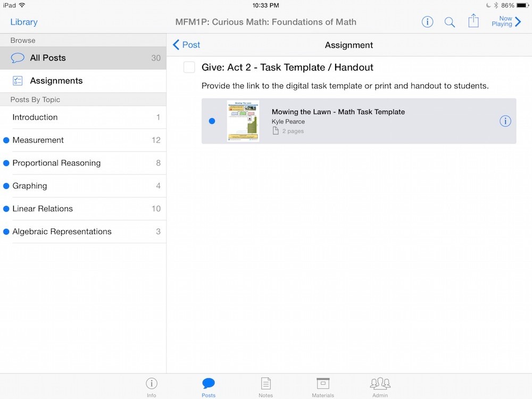The width and height of the screenshot is (532, 399).
Task: Tap info icon on Mowing the Lawn attachment
Action: coord(505,121)
